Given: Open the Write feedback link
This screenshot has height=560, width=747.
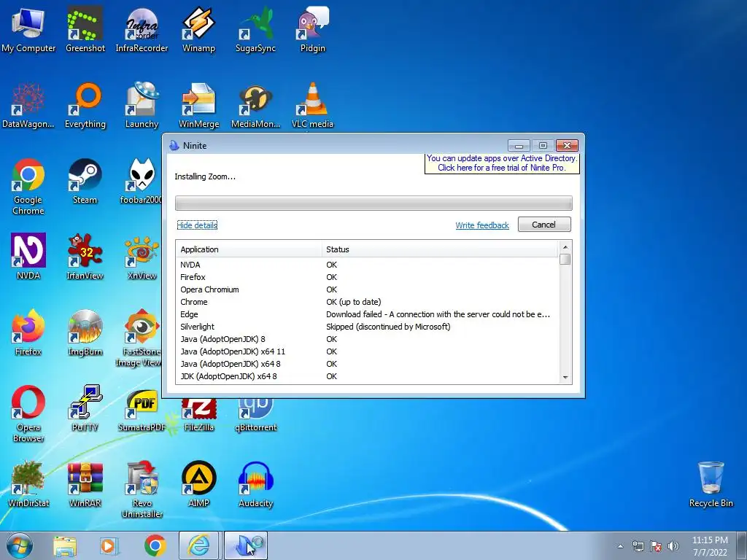Looking at the screenshot, I should [482, 225].
